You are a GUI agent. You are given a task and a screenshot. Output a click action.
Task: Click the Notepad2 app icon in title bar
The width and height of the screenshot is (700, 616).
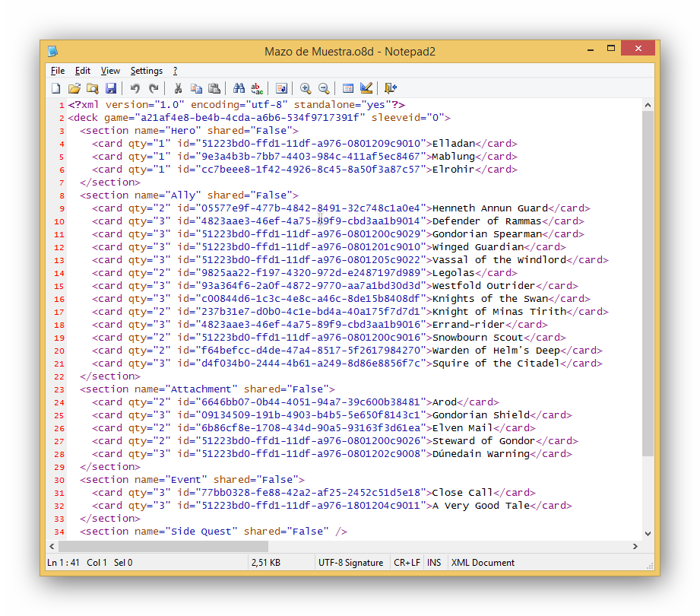click(52, 52)
